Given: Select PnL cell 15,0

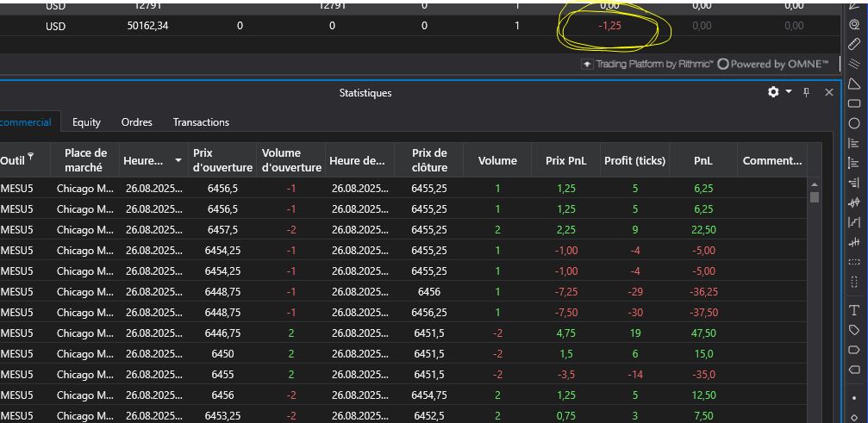Looking at the screenshot, I should point(703,354).
